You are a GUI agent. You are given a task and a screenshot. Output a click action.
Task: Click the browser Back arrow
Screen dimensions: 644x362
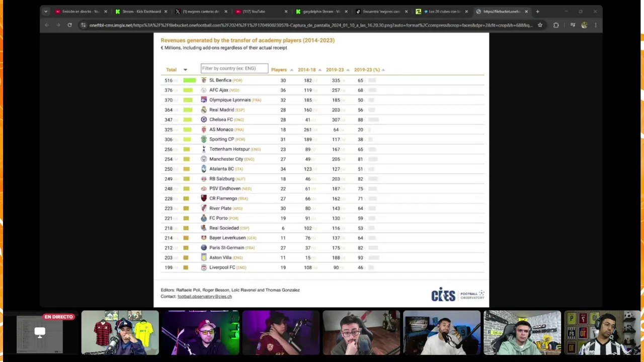[47, 25]
